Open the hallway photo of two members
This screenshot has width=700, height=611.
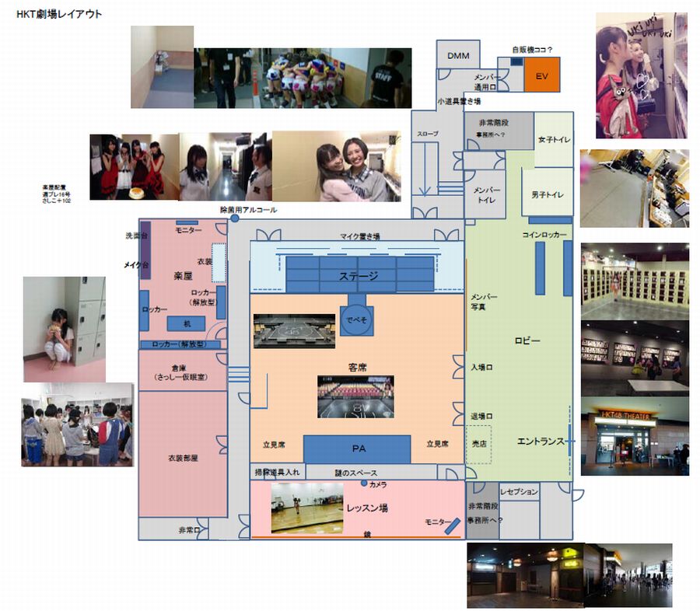226,166
